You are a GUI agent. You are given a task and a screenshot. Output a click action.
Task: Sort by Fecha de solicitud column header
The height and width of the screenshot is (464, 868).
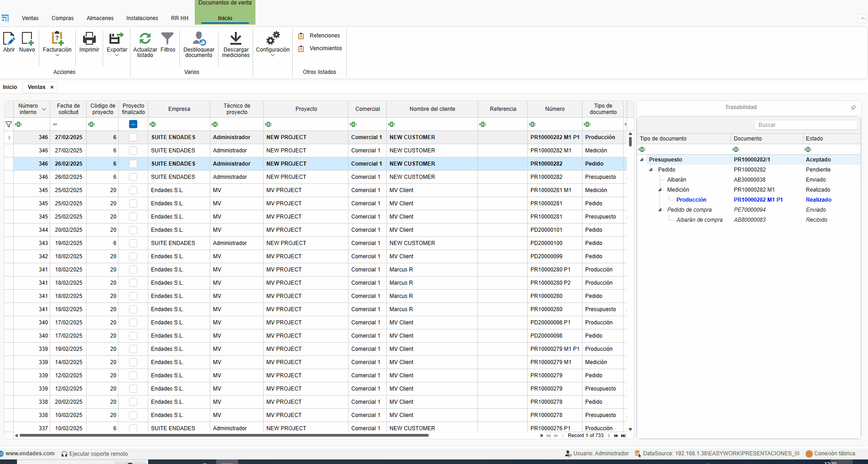[68, 109]
